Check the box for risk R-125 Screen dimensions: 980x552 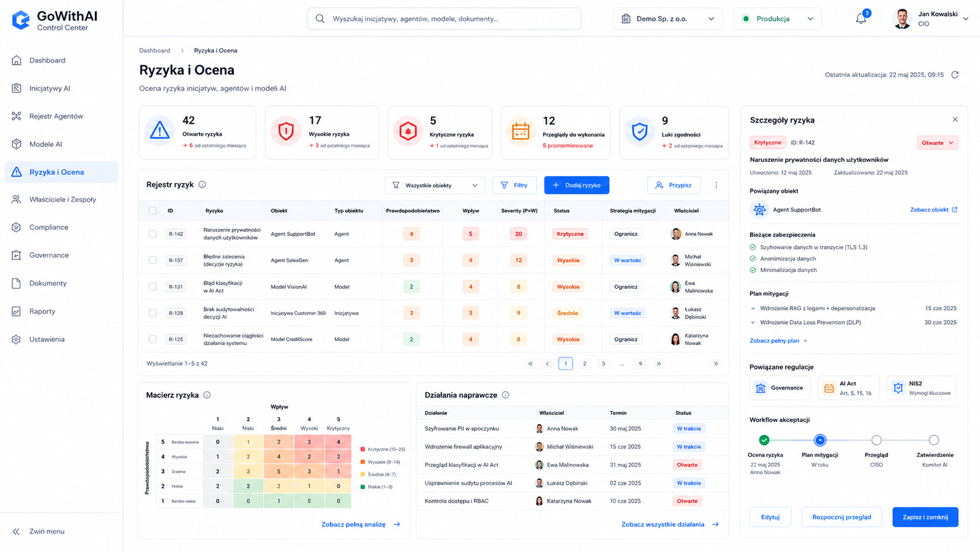click(x=152, y=340)
